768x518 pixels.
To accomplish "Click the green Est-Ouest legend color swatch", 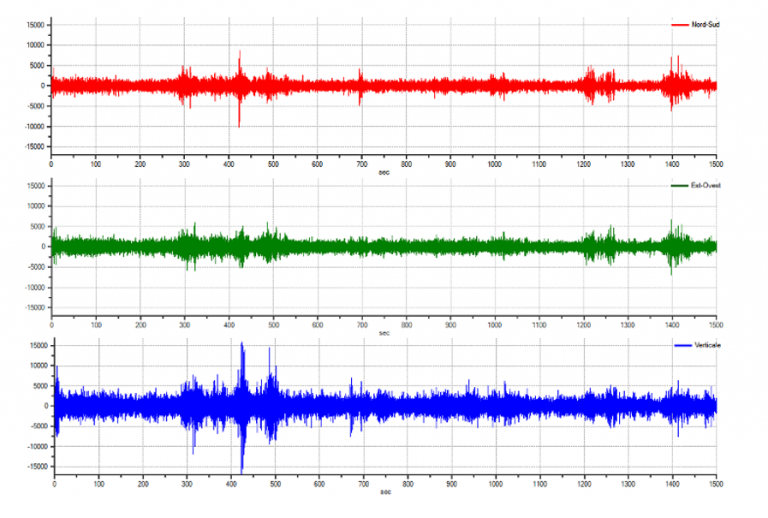I will (679, 185).
